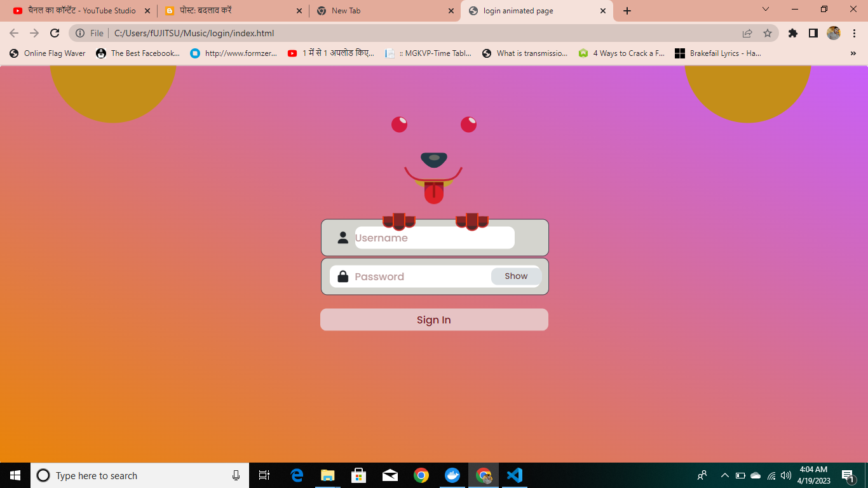868x488 pixels.
Task: Open the tab search dropdown arrow
Action: 766,9
